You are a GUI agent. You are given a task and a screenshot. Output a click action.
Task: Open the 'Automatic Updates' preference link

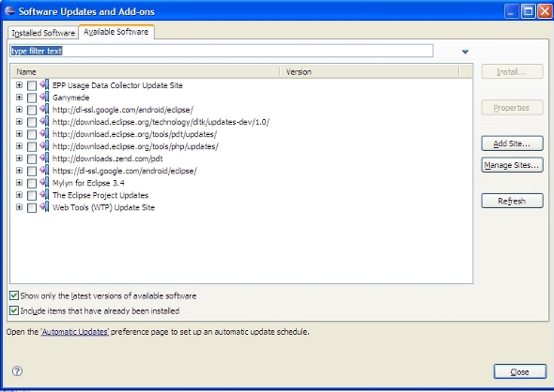(75, 332)
